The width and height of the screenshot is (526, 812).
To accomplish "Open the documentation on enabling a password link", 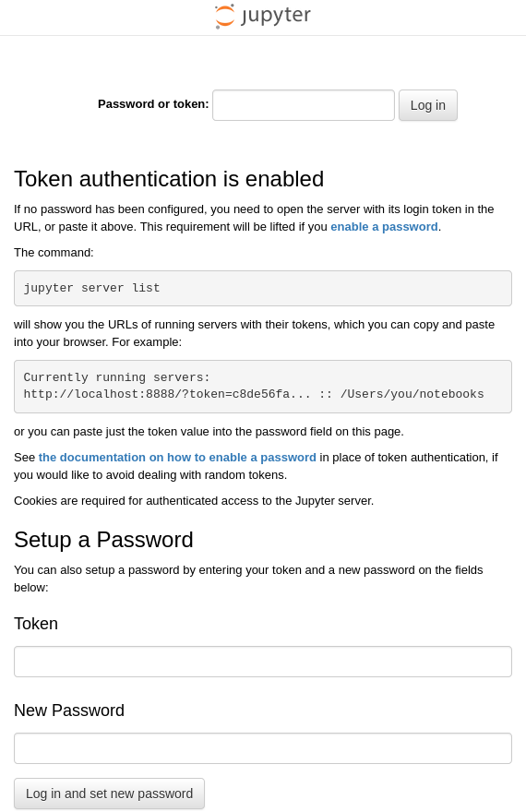I will coord(177,458).
